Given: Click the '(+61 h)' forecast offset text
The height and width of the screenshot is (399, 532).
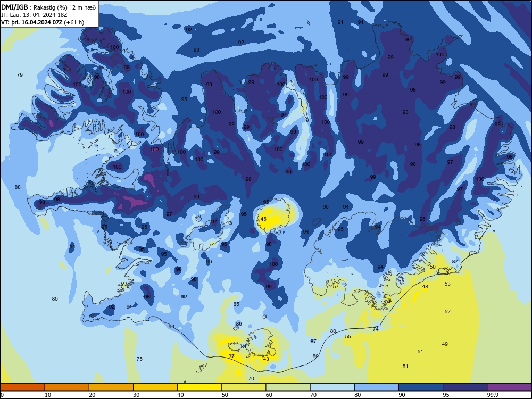Looking at the screenshot, I should click(x=74, y=22).
